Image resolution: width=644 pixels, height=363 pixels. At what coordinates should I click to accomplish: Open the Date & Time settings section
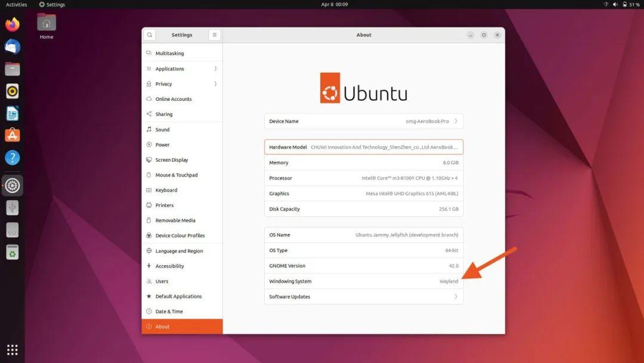[169, 311]
